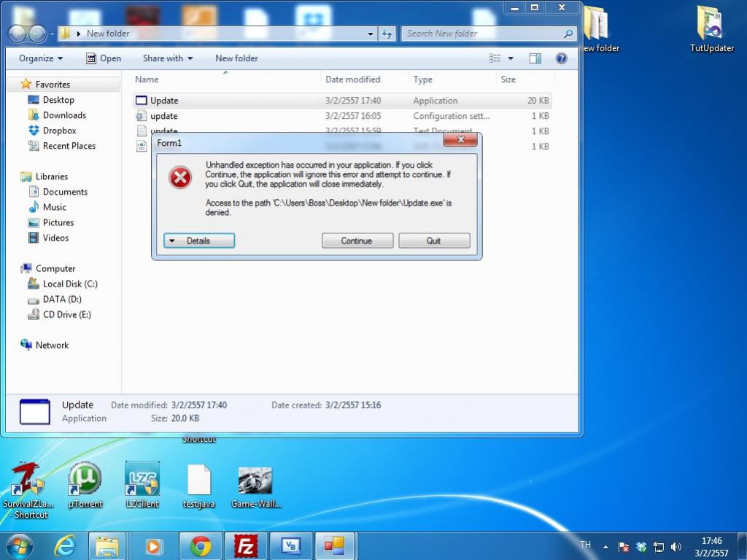Select Computer in navigation pane
Screen dimensions: 747x560
(55, 268)
